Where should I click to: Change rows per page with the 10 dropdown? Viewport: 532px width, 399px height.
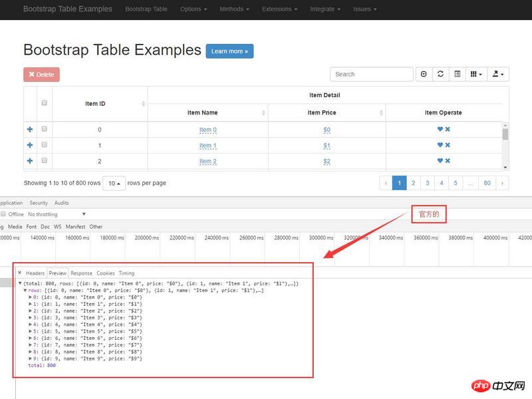(114, 184)
